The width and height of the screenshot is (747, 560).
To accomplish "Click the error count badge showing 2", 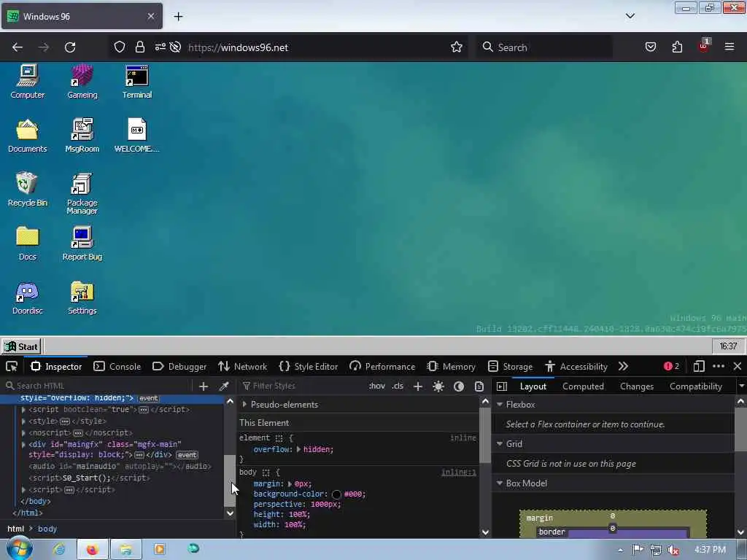I will point(671,366).
